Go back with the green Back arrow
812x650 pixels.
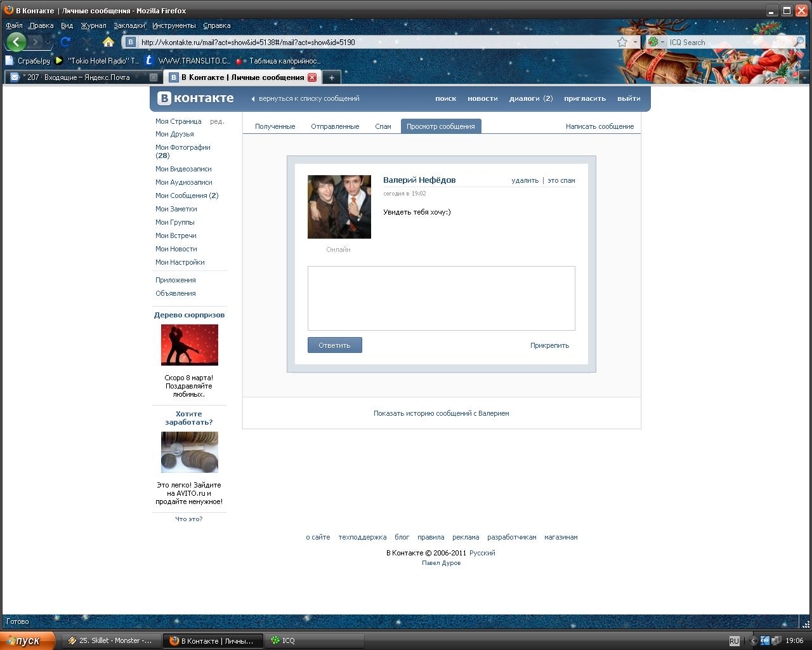[x=16, y=42]
